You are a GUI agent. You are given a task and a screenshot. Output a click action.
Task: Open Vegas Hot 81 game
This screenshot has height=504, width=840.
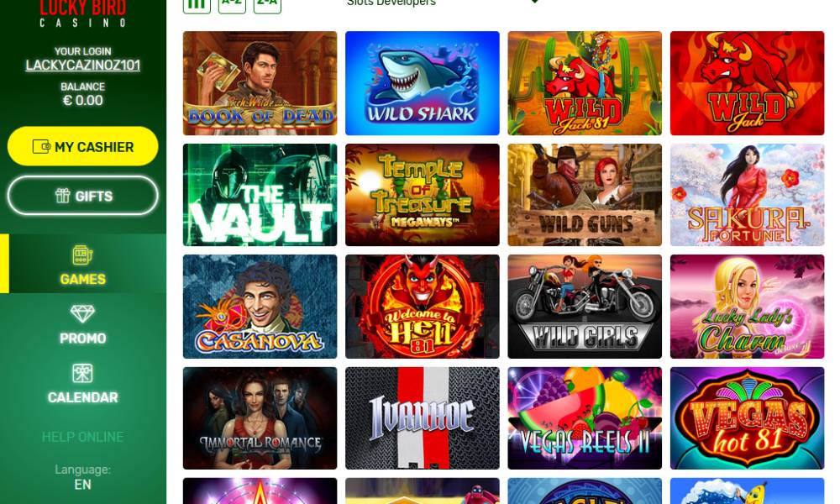coord(747,418)
